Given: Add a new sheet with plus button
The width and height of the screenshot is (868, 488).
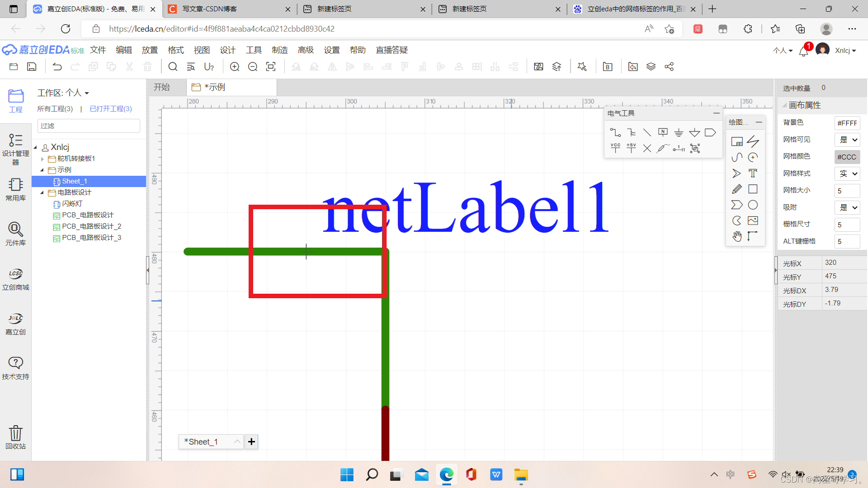Looking at the screenshot, I should click(x=251, y=441).
